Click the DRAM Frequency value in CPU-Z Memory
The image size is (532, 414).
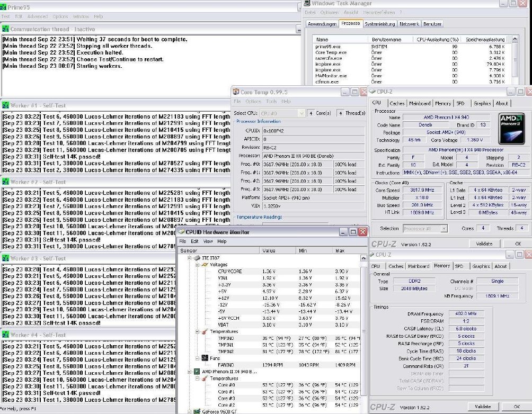coord(466,313)
